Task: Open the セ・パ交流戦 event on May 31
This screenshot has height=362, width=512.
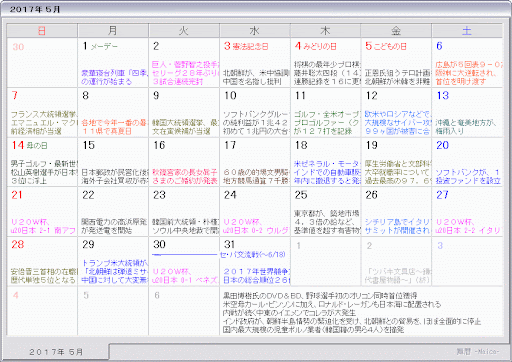Action: [x=253, y=255]
